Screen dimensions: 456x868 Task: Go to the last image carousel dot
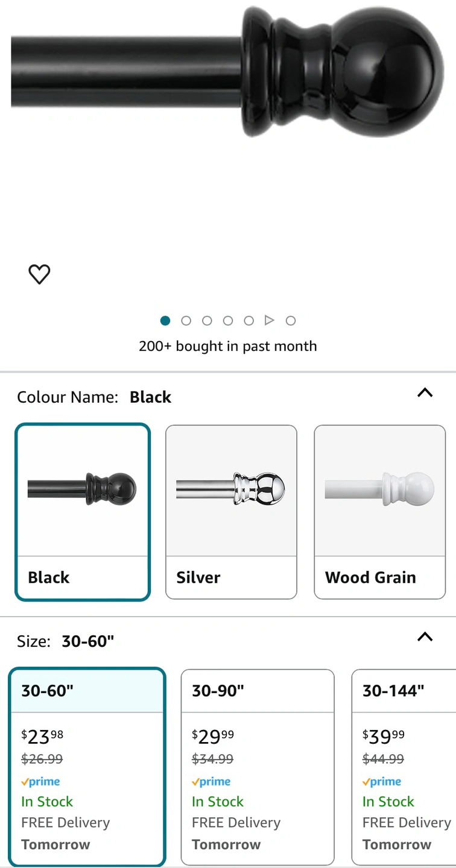291,321
